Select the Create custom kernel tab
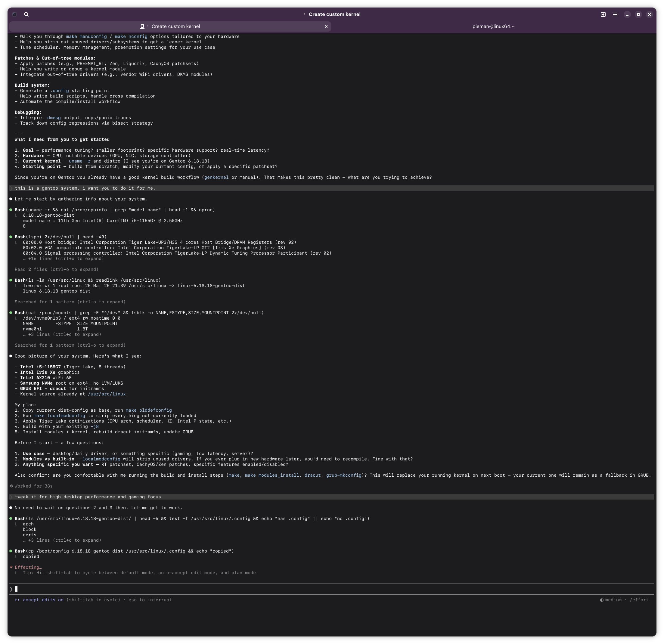664x644 pixels. tap(175, 26)
